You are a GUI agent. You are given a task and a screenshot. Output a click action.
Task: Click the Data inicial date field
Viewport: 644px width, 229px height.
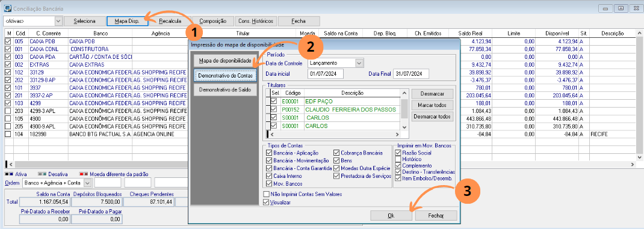(325, 74)
